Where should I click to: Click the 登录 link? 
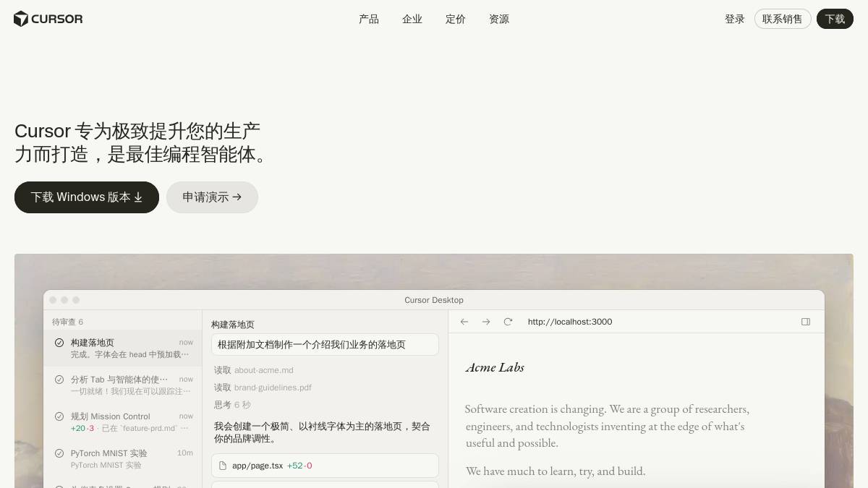[x=735, y=19]
